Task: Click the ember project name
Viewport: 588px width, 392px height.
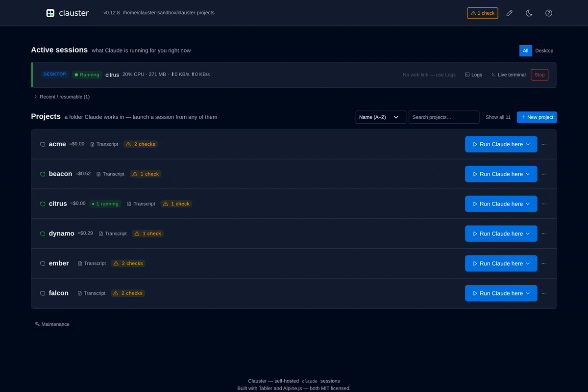Action: click(59, 263)
